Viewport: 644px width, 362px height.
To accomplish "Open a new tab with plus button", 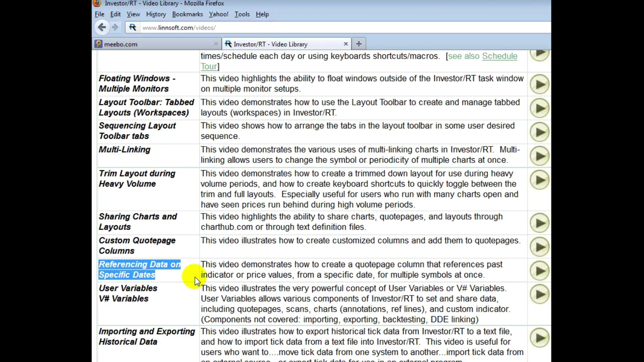I will (359, 44).
